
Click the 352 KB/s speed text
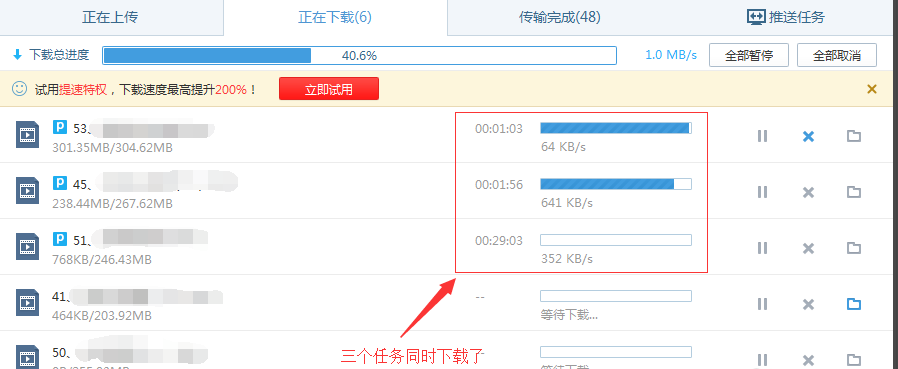(x=567, y=259)
